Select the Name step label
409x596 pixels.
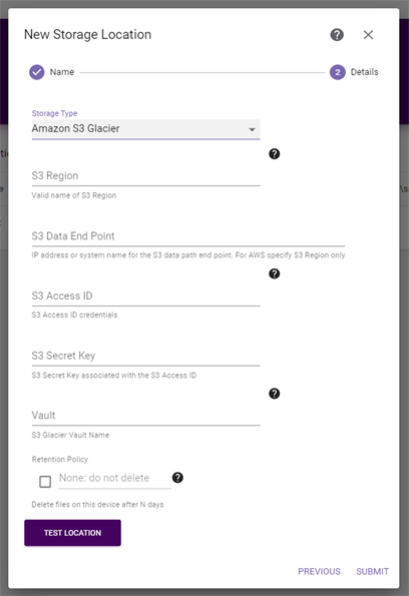62,72
